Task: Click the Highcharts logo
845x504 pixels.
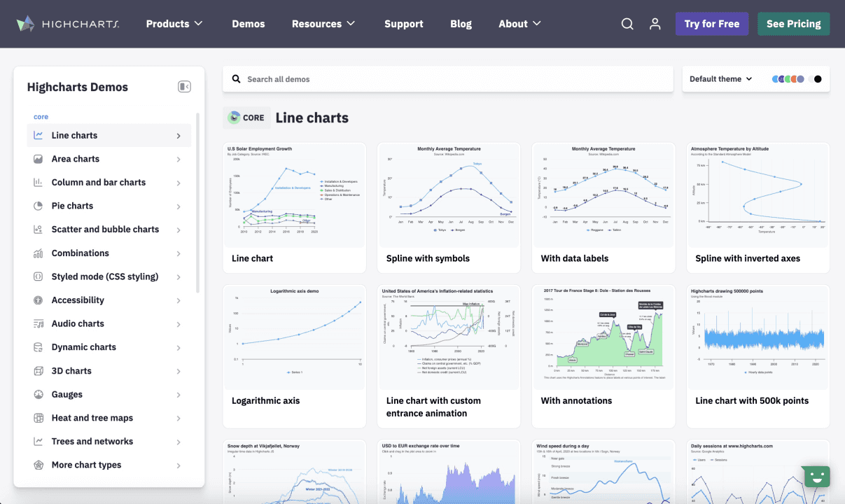Action: pos(68,24)
